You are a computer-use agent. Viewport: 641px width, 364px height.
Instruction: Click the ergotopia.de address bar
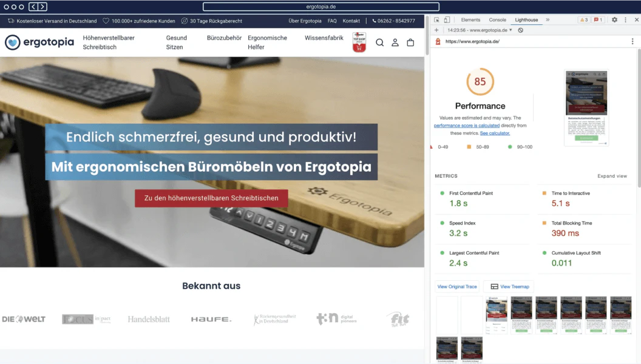point(321,7)
